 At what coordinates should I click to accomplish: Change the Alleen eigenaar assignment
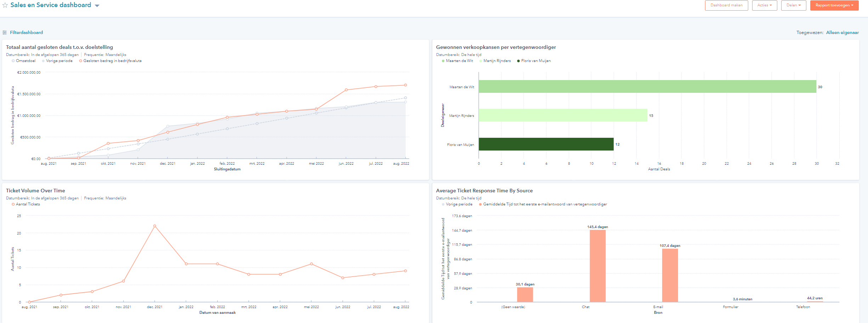click(x=843, y=32)
